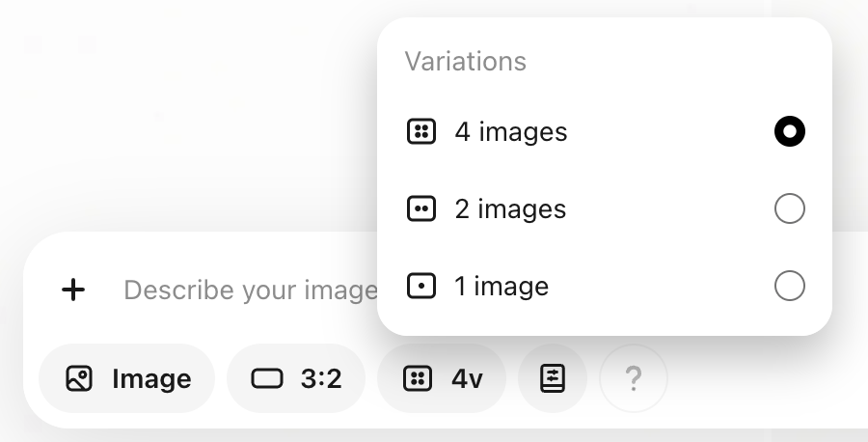This screenshot has width=868, height=442.
Task: Click the picture icon in Image button
Action: tap(79, 379)
